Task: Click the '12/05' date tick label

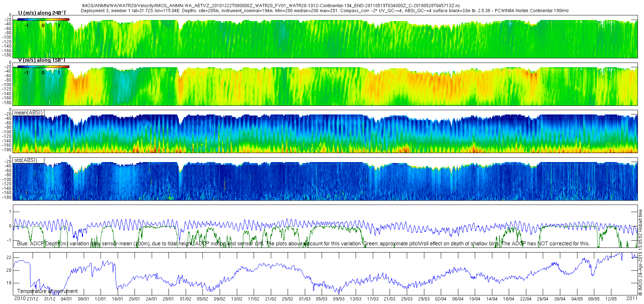Action: pyautogui.click(x=611, y=299)
